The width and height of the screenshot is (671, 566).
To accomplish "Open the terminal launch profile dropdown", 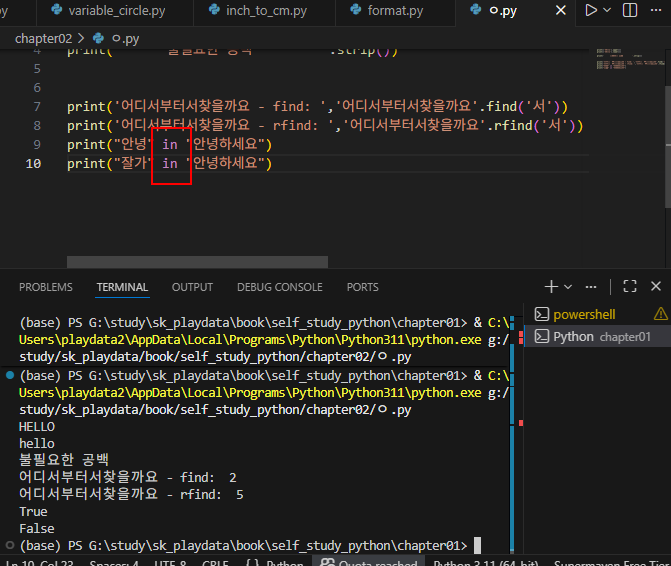I will click(x=568, y=287).
